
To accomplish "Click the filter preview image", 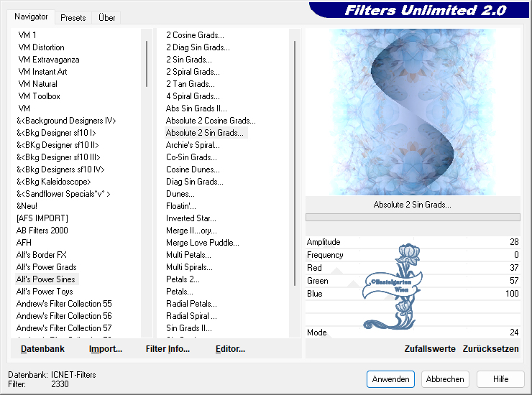I will [413, 111].
